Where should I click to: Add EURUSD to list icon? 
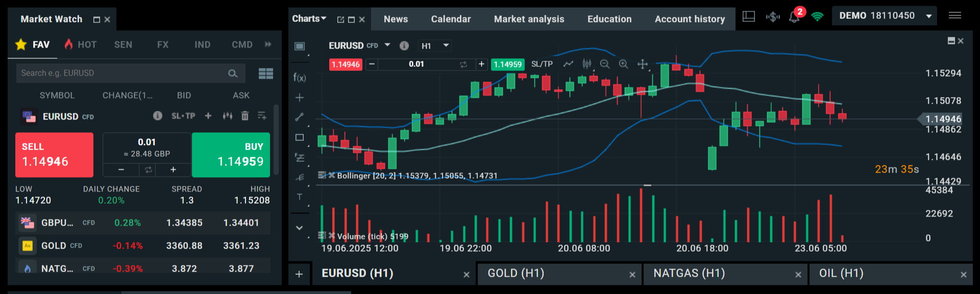point(262,116)
